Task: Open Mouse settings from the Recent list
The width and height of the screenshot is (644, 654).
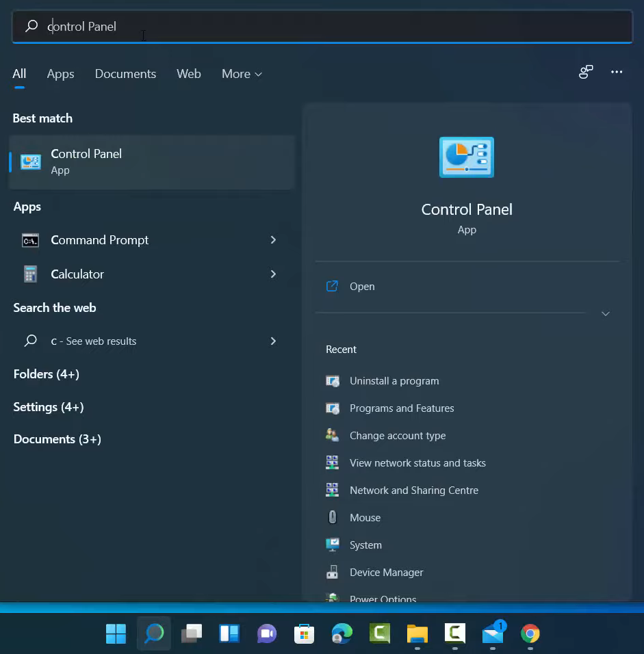Action: (x=365, y=518)
